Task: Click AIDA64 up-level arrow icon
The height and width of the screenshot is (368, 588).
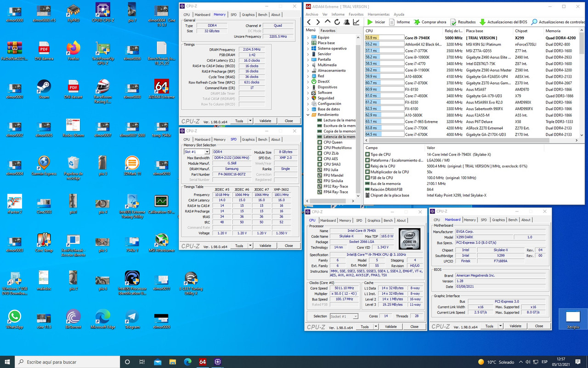Action: coord(328,22)
